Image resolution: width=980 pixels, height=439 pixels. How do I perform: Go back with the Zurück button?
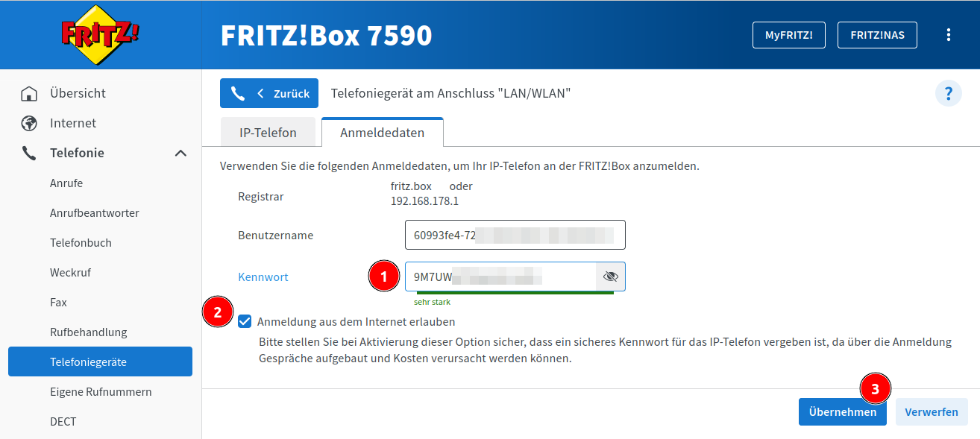coord(269,94)
